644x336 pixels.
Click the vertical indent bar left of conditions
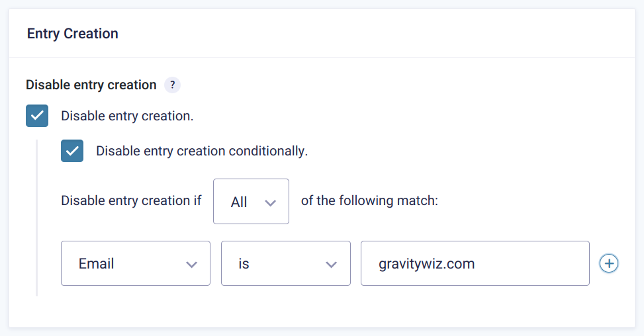(37, 218)
